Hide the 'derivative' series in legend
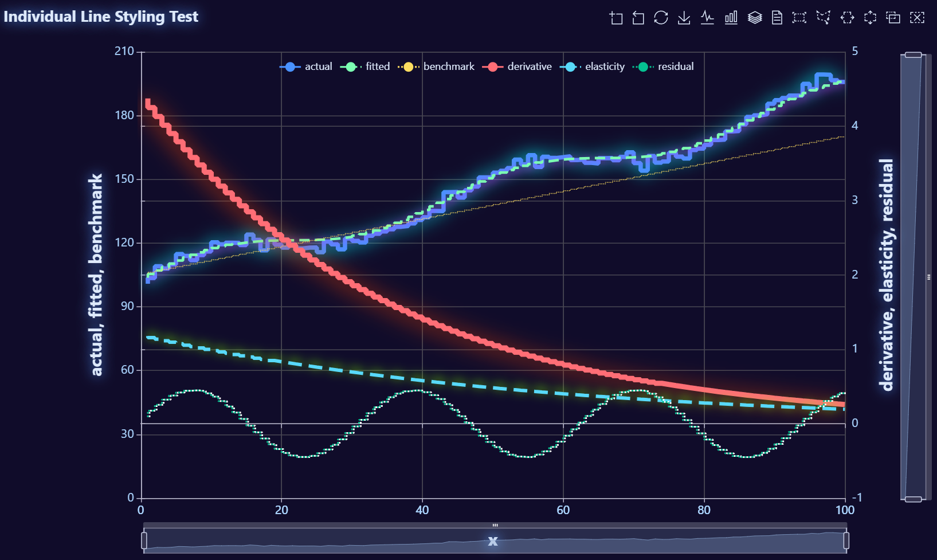The image size is (937, 560). pyautogui.click(x=517, y=66)
